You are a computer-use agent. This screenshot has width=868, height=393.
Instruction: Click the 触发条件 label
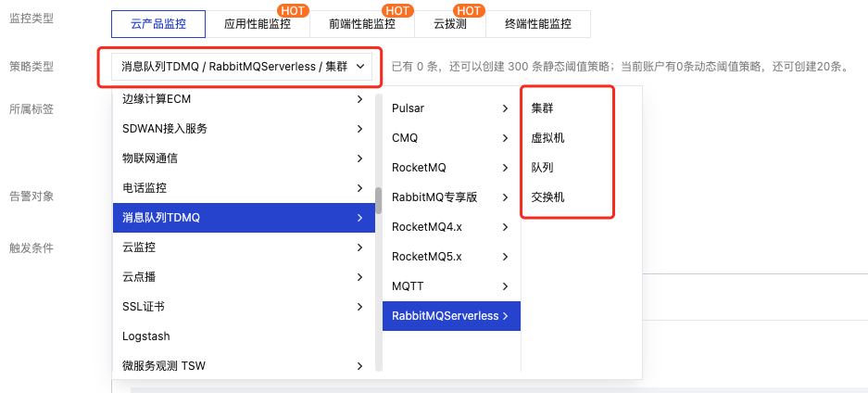pos(31,248)
